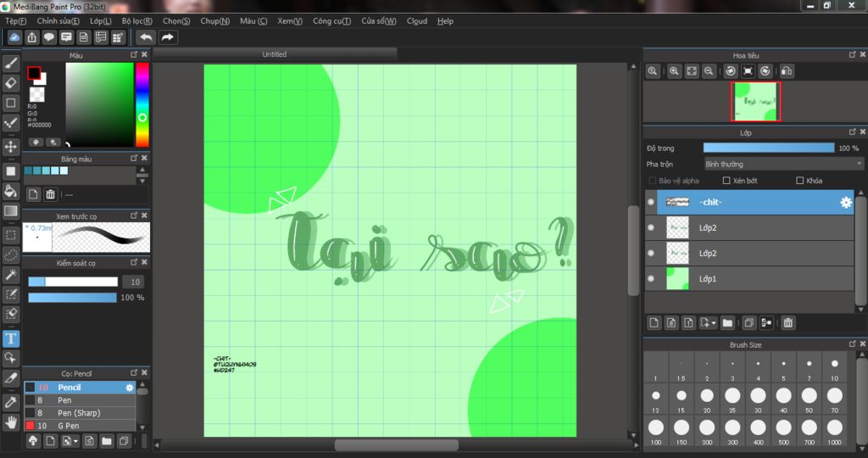Click the rainbow hue bar
Screen dimensions: 868x458
(142, 104)
